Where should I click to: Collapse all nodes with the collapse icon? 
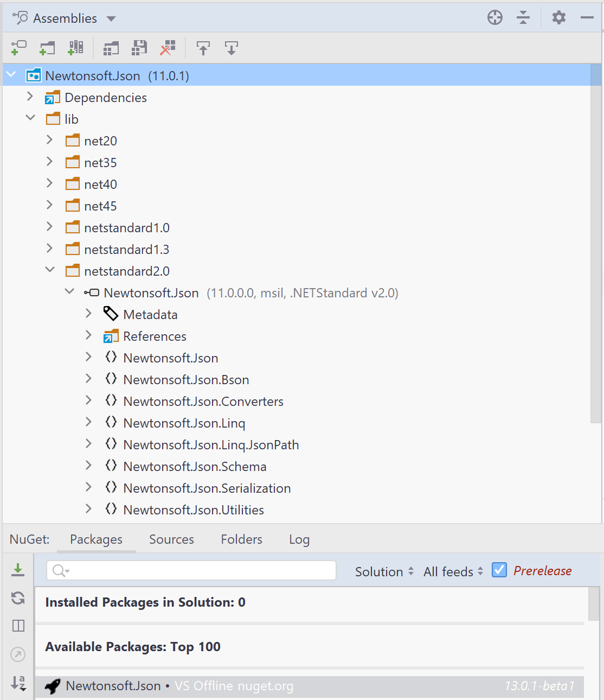[523, 17]
